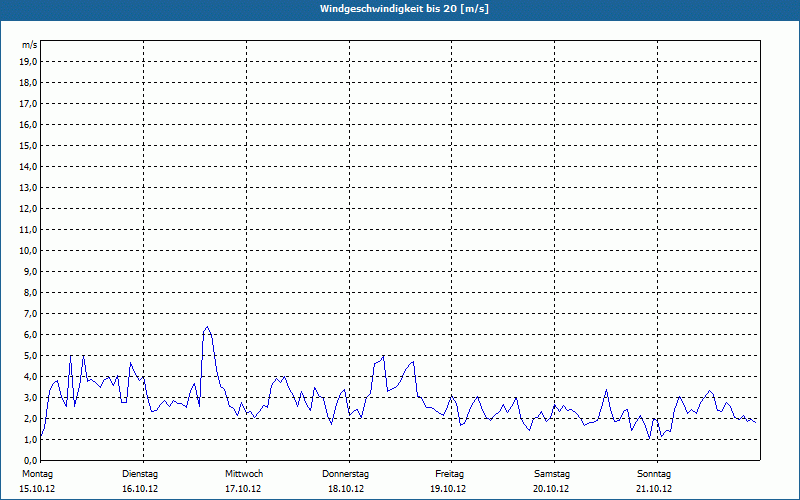The width and height of the screenshot is (800, 500).
Task: Click the '12,0' y-axis value
Action: tap(28, 208)
